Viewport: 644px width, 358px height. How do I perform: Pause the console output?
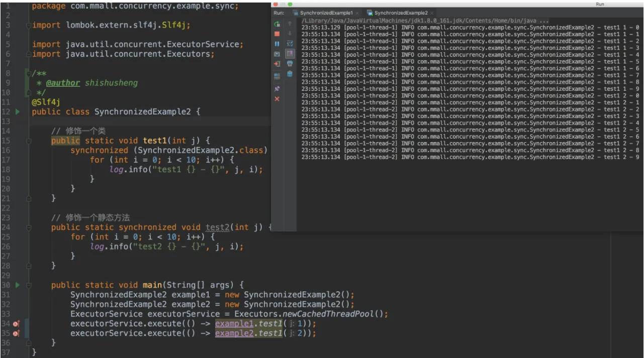(277, 44)
